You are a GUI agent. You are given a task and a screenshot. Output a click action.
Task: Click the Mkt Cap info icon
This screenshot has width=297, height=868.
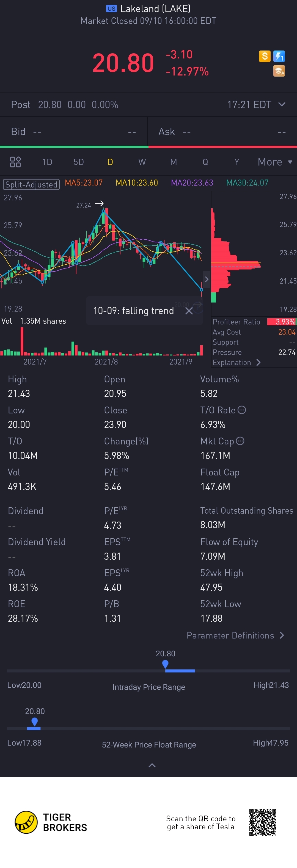pos(240,441)
